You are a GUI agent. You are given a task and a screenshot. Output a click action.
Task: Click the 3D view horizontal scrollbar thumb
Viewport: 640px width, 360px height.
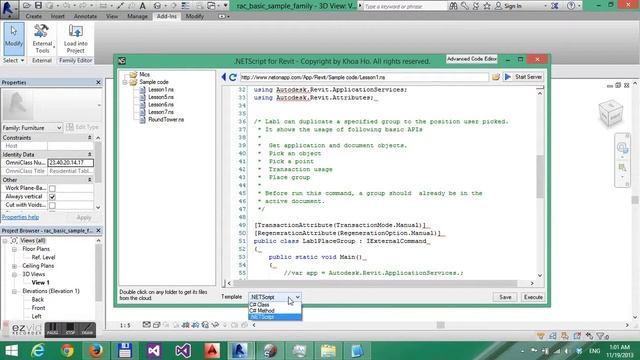coord(440,325)
